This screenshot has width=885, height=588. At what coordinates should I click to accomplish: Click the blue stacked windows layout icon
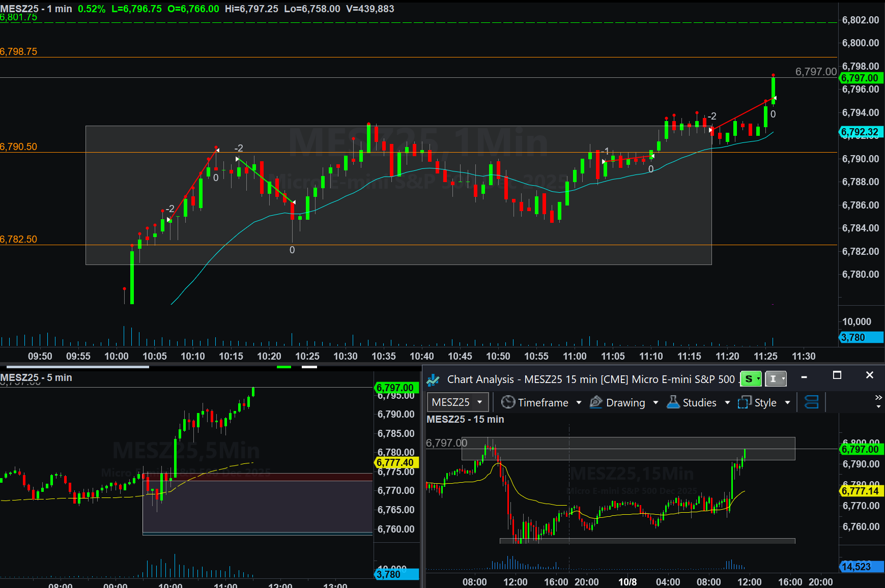[x=811, y=402]
